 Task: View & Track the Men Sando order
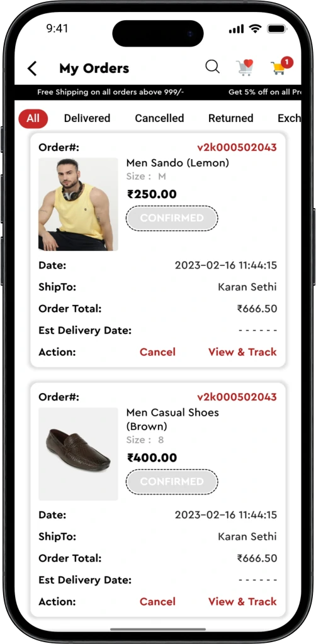pyautogui.click(x=242, y=352)
